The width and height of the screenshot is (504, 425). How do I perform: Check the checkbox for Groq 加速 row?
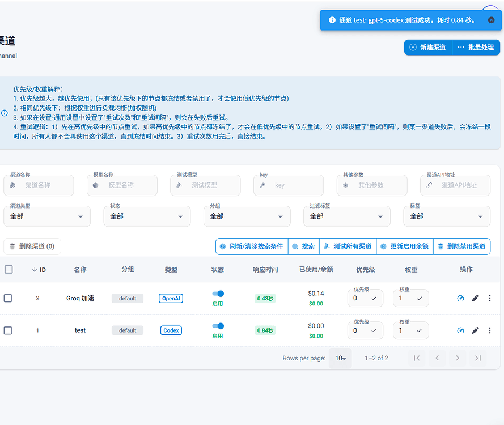coord(8,298)
